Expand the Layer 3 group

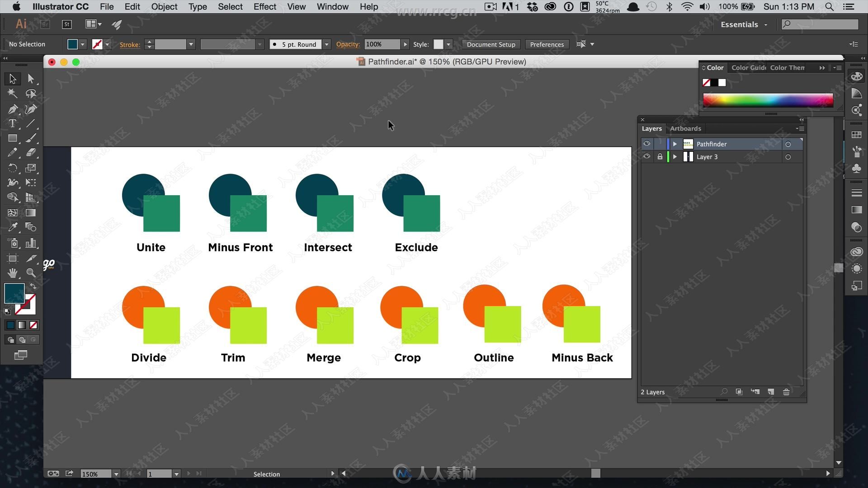coord(674,157)
